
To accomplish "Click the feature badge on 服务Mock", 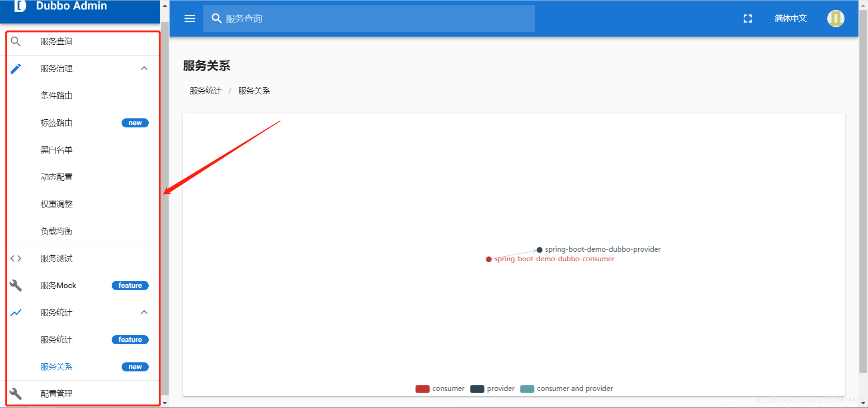I will pyautogui.click(x=130, y=286).
